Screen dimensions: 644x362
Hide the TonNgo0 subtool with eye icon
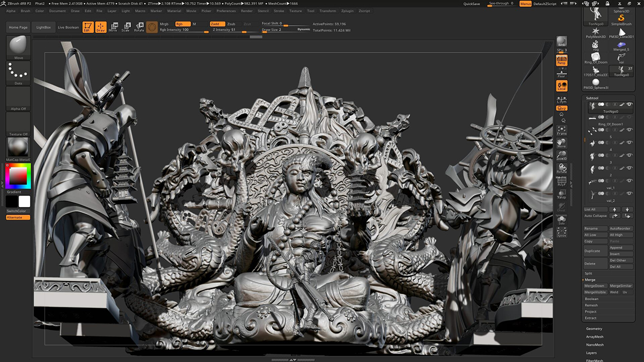point(629,105)
